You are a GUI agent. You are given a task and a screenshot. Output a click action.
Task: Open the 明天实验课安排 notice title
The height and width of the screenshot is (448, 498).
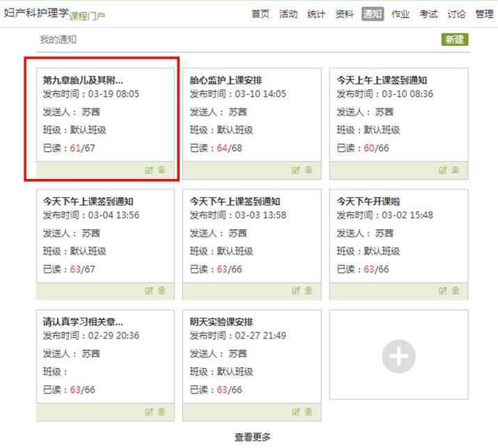pyautogui.click(x=221, y=322)
